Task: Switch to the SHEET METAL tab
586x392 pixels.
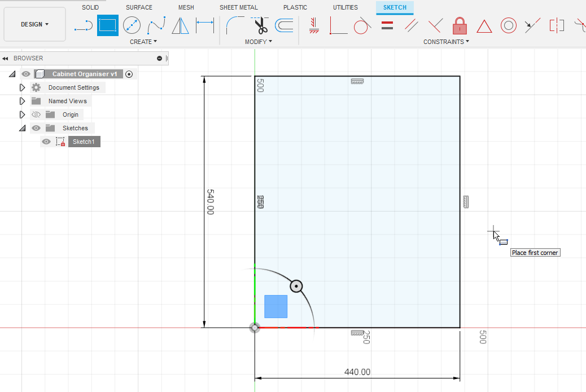Action: click(x=238, y=7)
